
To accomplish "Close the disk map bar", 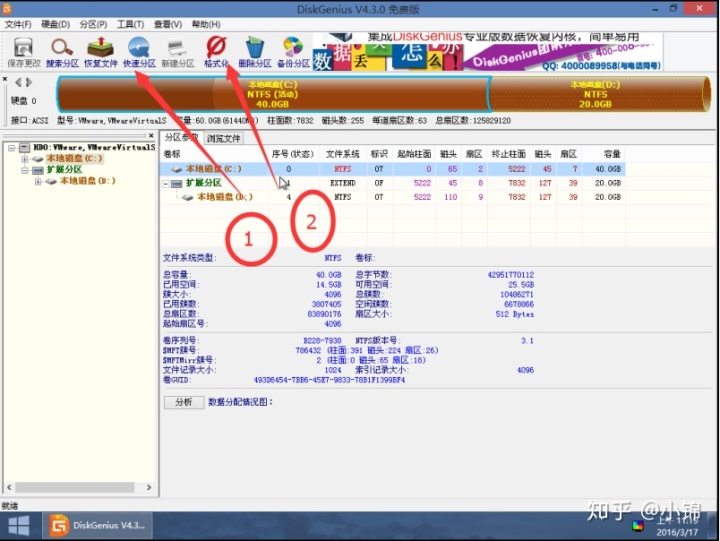I will point(5,79).
